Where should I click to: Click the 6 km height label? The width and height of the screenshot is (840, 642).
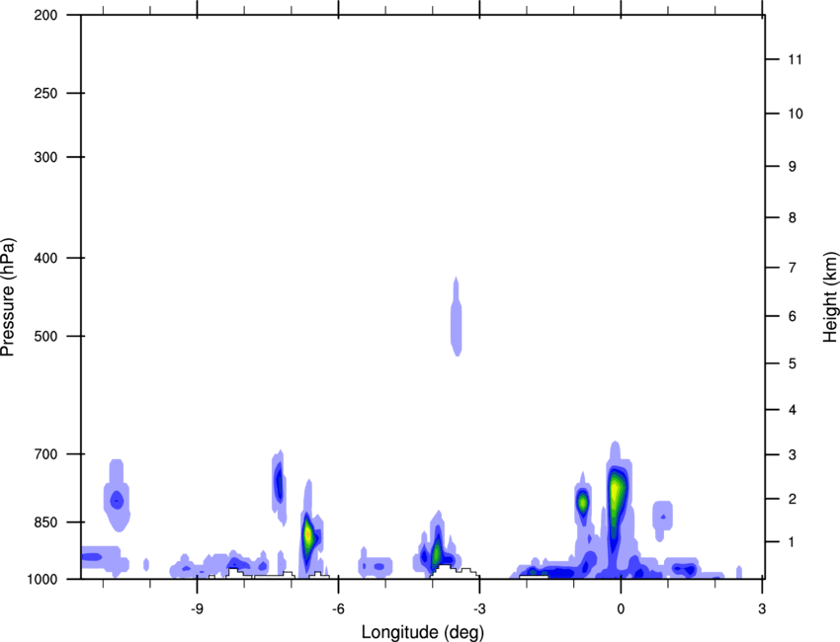pyautogui.click(x=793, y=316)
